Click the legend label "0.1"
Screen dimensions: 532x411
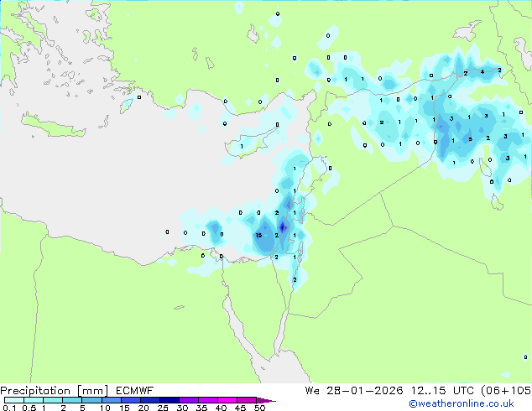coord(9,408)
